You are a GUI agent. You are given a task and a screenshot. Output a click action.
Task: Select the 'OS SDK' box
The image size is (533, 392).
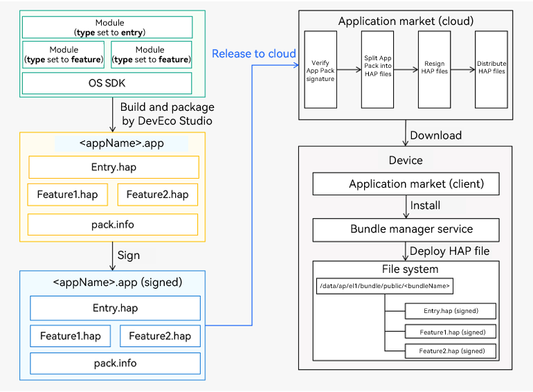click(107, 83)
